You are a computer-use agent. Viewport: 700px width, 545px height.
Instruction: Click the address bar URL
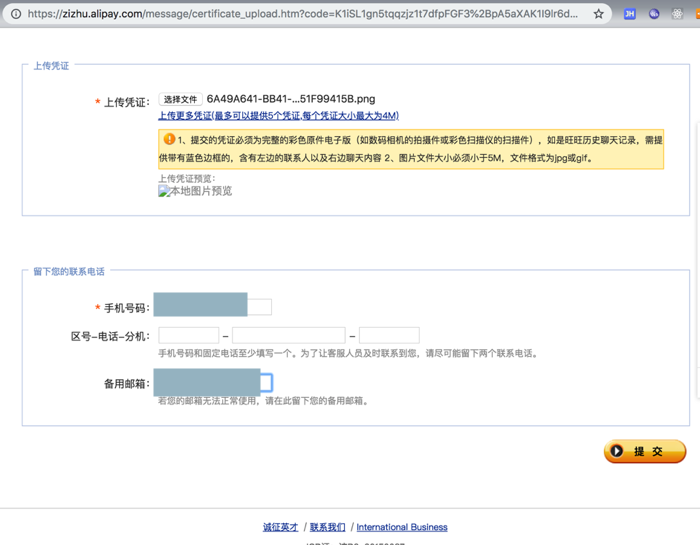(x=302, y=14)
